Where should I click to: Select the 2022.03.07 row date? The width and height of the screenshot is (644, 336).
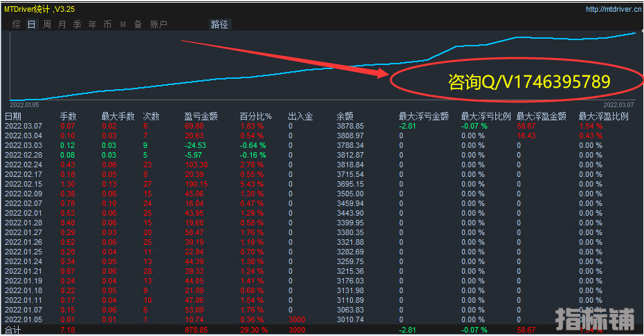pyautogui.click(x=24, y=126)
